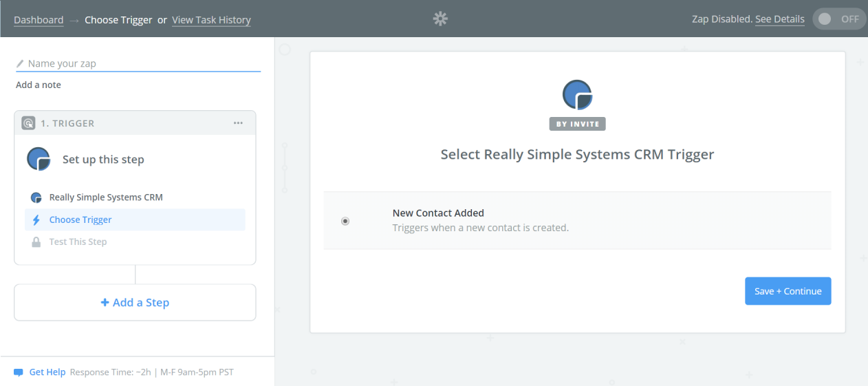The height and width of the screenshot is (386, 868).
Task: Click the large CRM logo beside 'Set up this step'
Action: pos(39,159)
